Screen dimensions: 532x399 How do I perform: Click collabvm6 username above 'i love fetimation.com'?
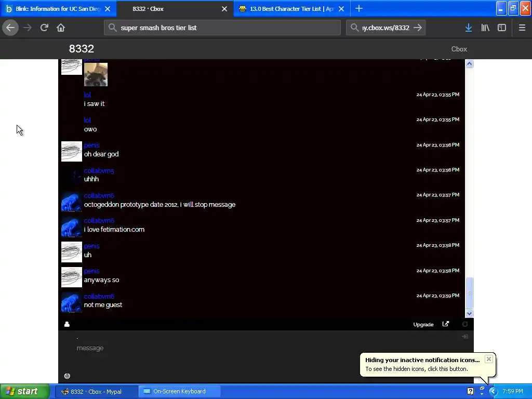(x=99, y=220)
